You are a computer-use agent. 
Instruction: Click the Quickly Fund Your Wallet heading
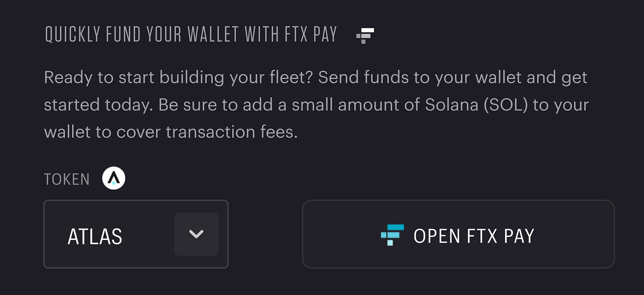pyautogui.click(x=190, y=34)
